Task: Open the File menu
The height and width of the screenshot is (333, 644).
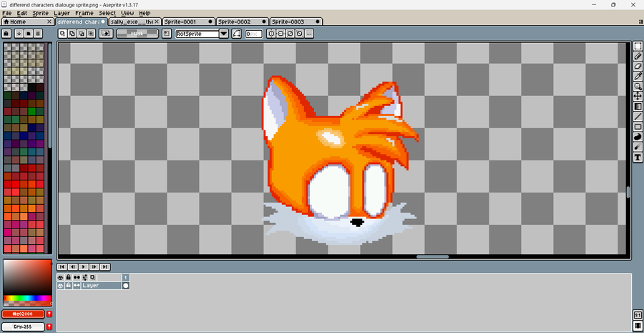Action: tap(6, 13)
